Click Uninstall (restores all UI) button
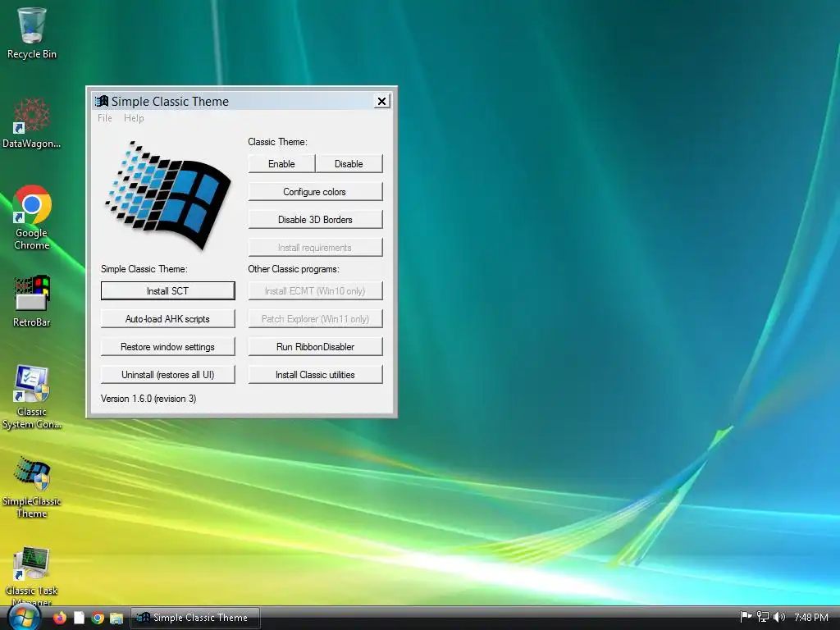The width and height of the screenshot is (840, 630). (x=167, y=374)
